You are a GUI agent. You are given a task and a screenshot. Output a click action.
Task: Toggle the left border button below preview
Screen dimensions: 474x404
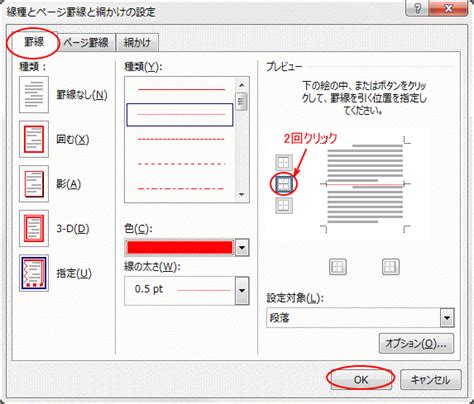[x=338, y=267]
